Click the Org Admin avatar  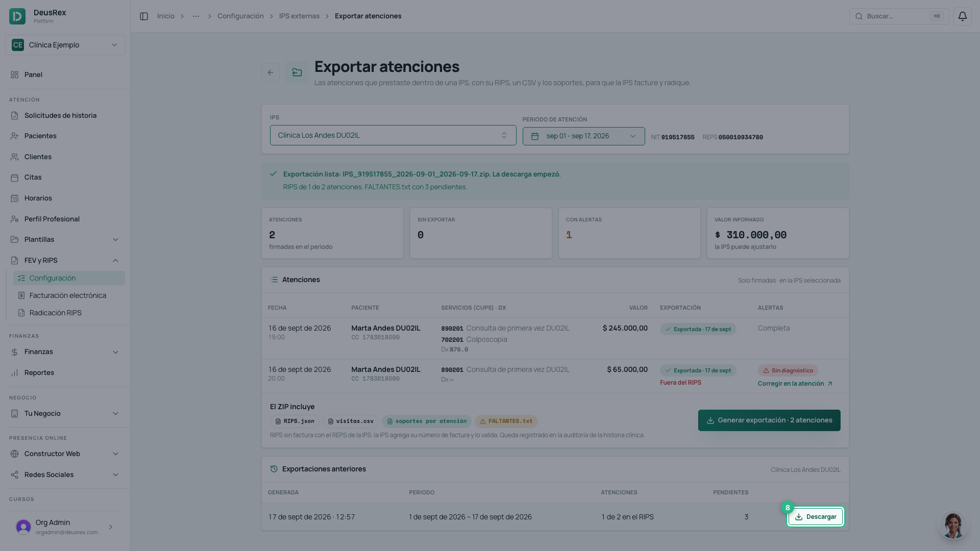pyautogui.click(x=23, y=527)
